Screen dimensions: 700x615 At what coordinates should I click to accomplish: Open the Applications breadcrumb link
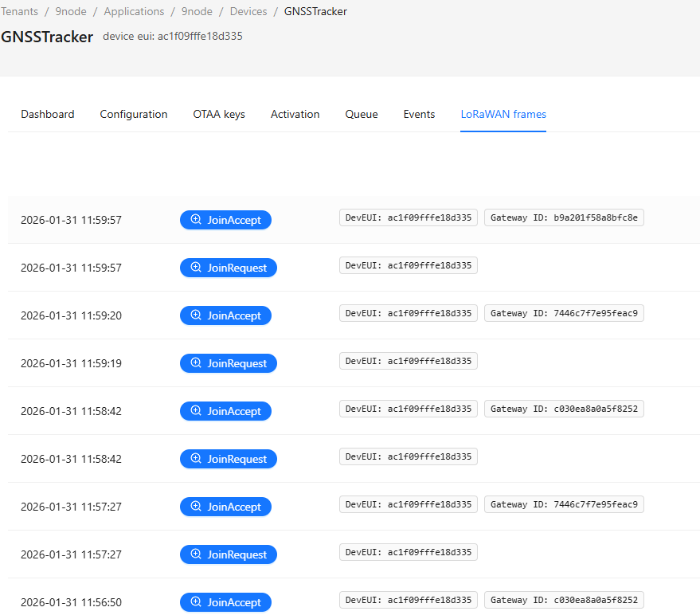point(134,12)
